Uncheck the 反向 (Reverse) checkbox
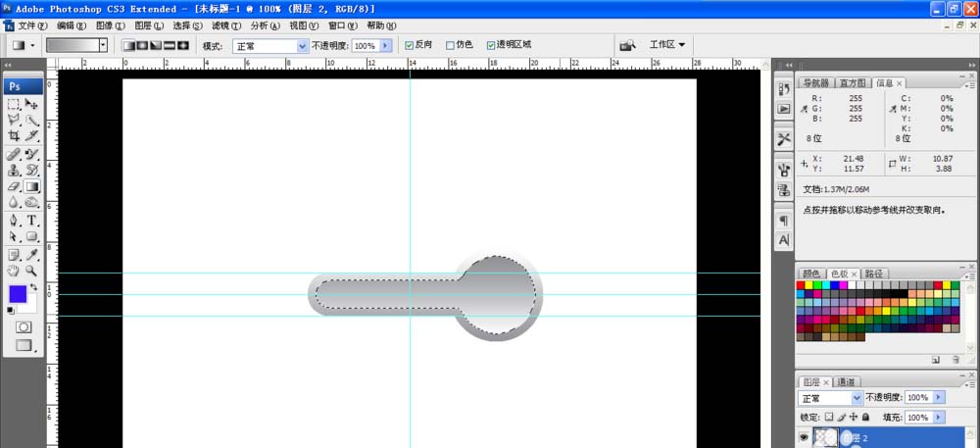The width and height of the screenshot is (980, 448). point(409,45)
